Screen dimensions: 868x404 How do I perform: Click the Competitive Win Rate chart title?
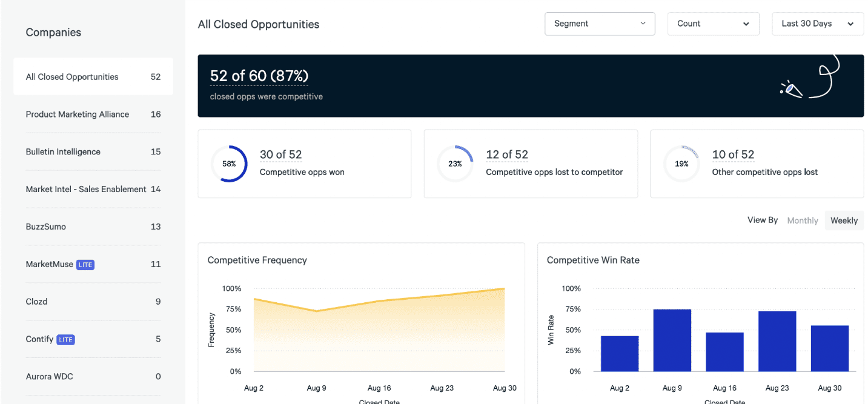[593, 260]
